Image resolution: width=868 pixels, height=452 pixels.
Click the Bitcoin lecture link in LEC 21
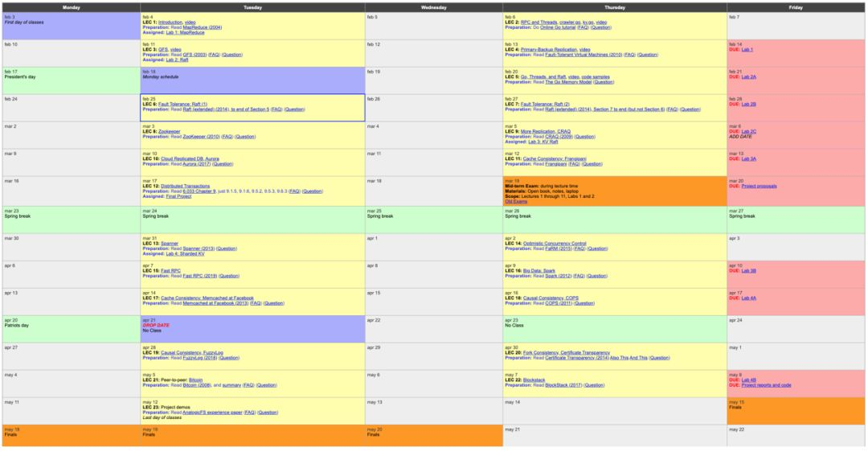pyautogui.click(x=195, y=380)
